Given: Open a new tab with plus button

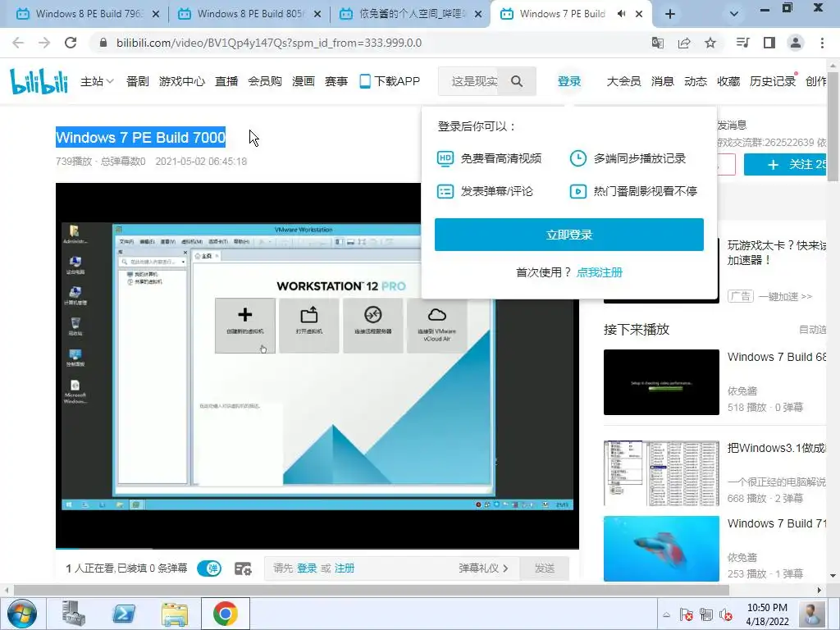Looking at the screenshot, I should (x=669, y=14).
